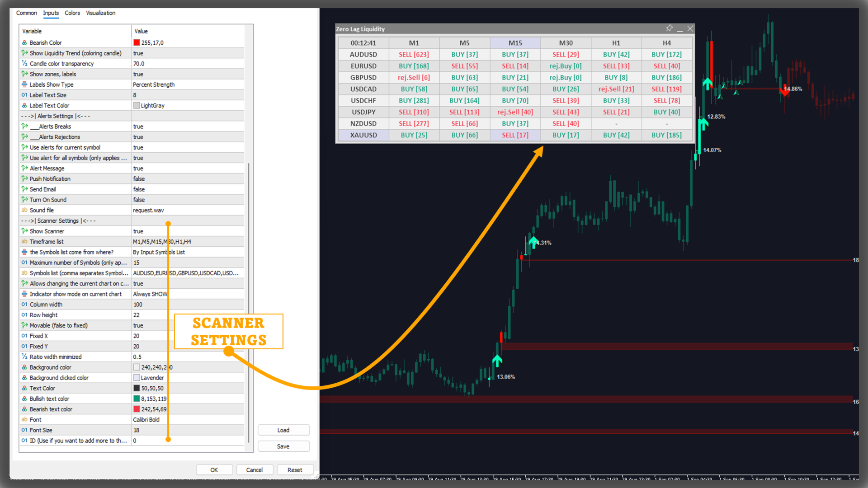Toggle Allows changing the current chart value

point(188,283)
